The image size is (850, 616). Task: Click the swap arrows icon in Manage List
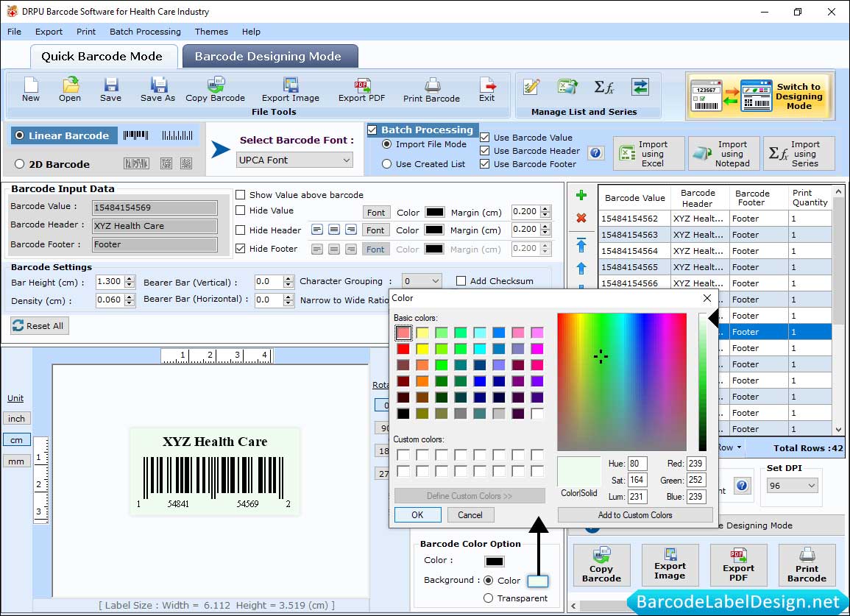tap(640, 87)
